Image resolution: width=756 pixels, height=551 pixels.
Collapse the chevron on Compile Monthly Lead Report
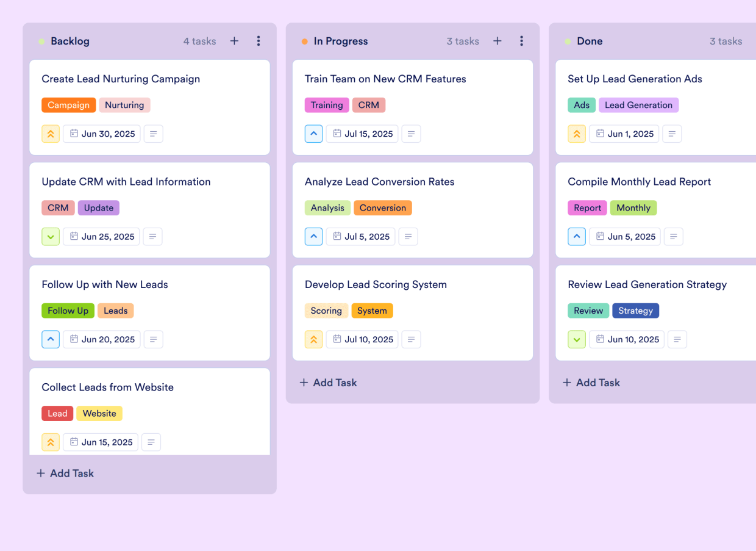coord(577,236)
